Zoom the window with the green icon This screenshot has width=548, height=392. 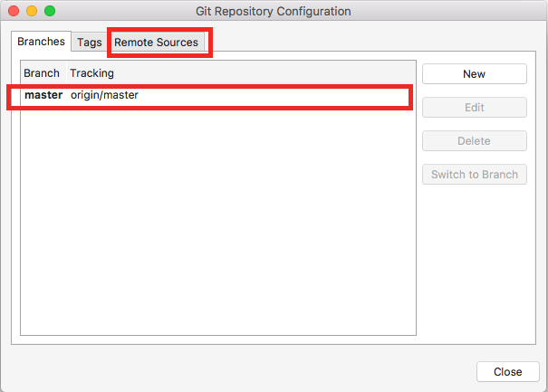[x=50, y=12]
